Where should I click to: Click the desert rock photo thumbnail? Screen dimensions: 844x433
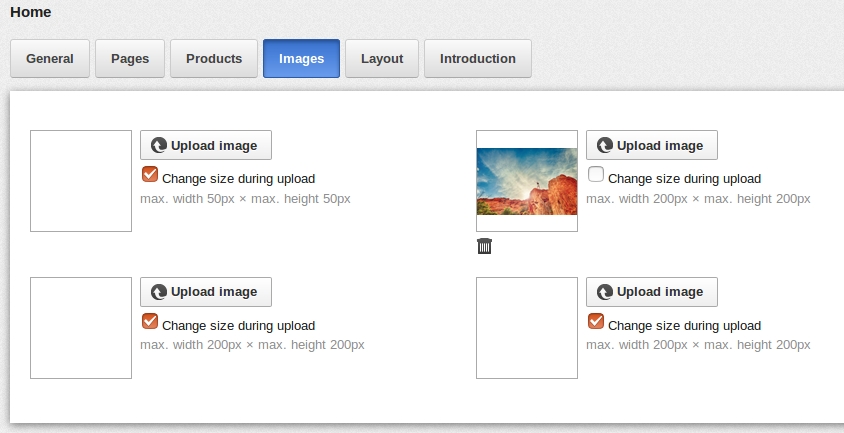pos(527,181)
